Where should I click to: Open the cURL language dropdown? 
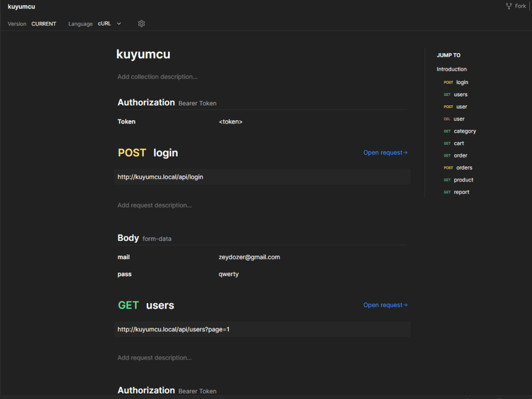click(109, 24)
